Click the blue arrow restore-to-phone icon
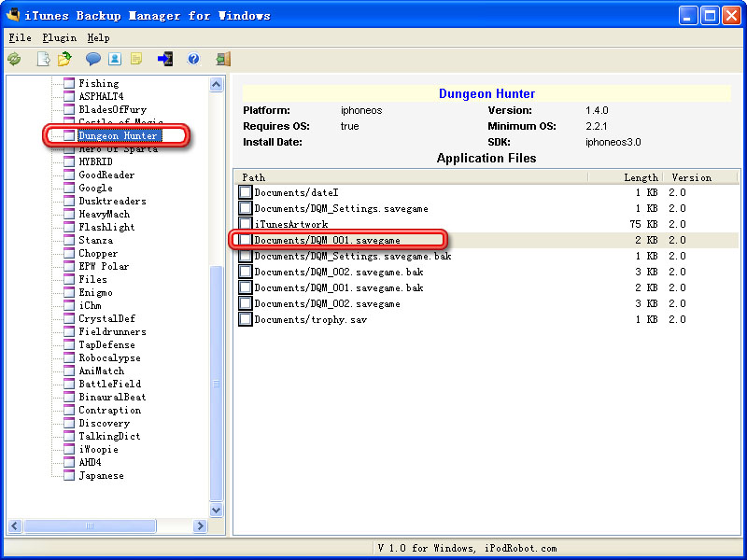 (x=165, y=59)
